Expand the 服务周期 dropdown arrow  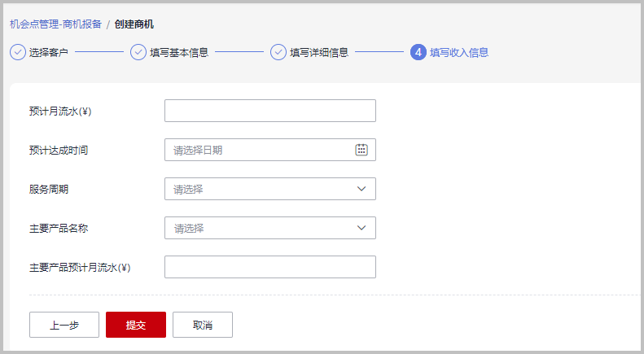coord(361,189)
